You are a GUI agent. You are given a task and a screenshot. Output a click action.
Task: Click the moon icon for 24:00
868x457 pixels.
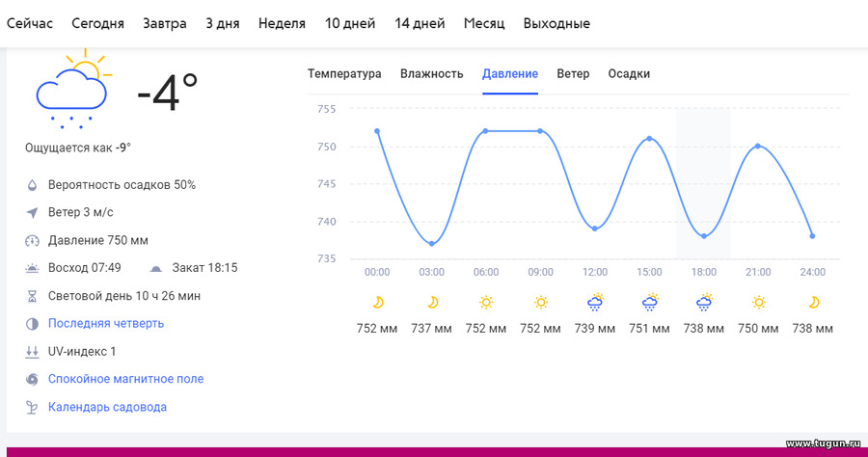coord(813,302)
